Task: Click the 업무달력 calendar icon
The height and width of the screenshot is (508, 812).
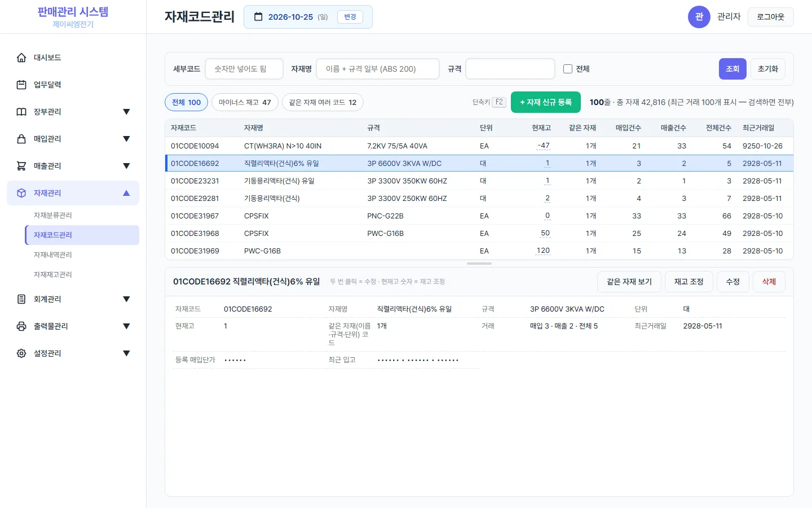Action: click(21, 85)
